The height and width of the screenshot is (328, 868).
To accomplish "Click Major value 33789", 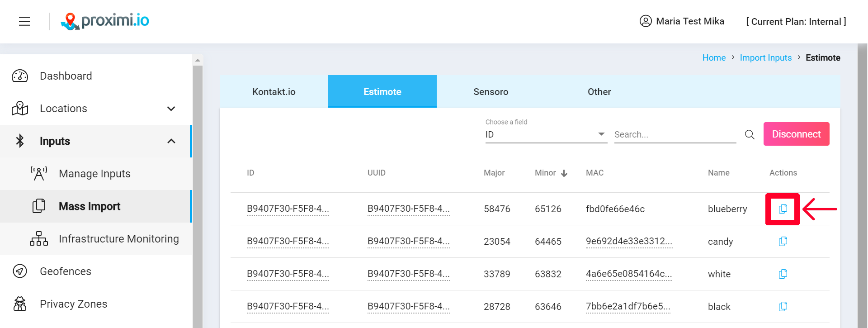I will pyautogui.click(x=497, y=274).
